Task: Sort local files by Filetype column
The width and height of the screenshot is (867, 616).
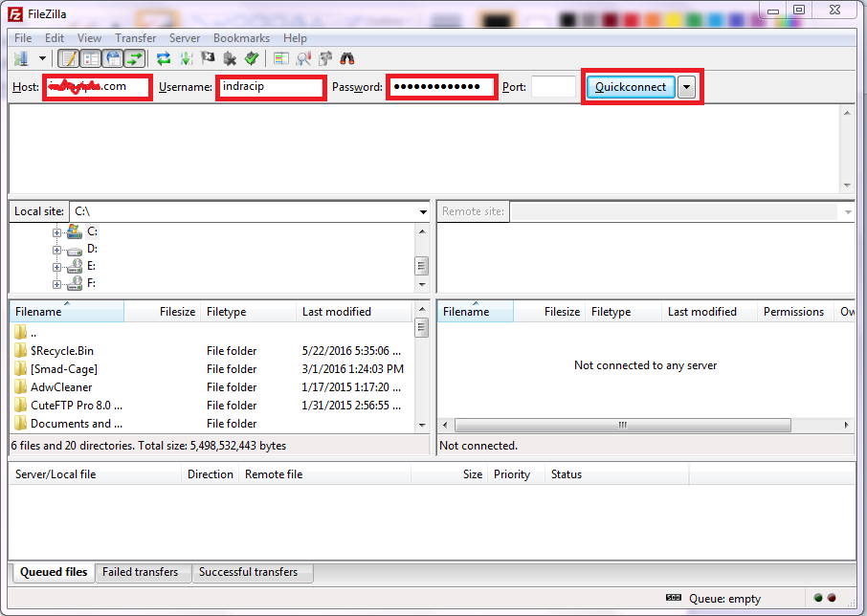Action: [x=249, y=312]
